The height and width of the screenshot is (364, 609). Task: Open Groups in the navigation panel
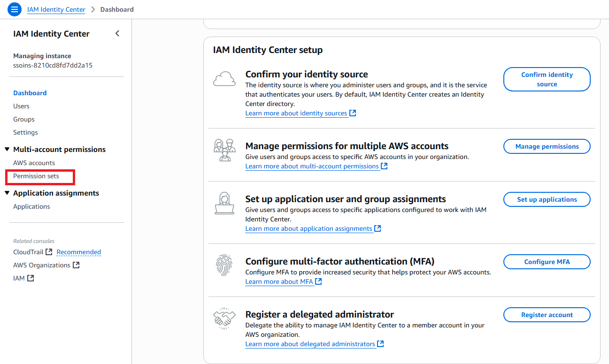[24, 119]
